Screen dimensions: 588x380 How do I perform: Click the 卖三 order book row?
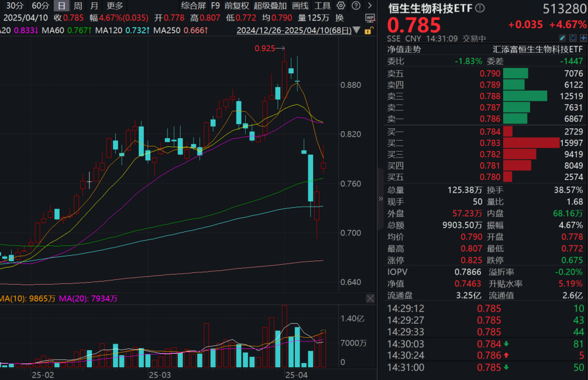(x=484, y=96)
